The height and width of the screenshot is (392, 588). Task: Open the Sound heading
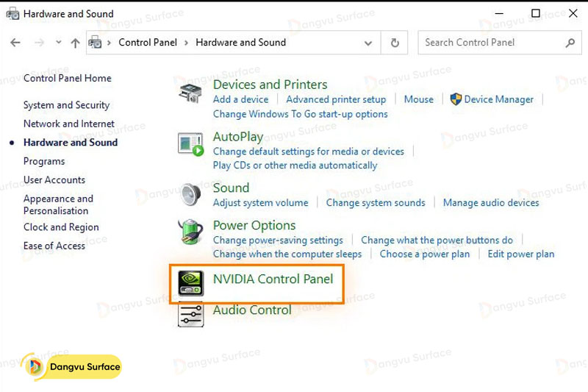click(x=231, y=188)
